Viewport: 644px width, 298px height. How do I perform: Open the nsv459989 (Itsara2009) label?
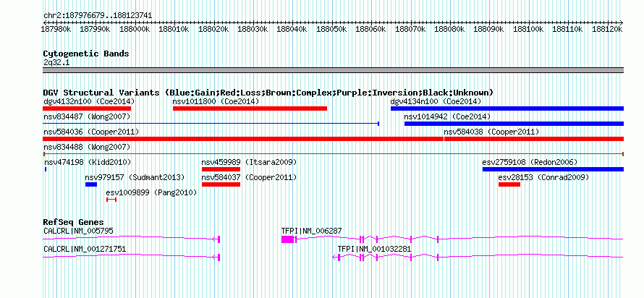click(249, 162)
